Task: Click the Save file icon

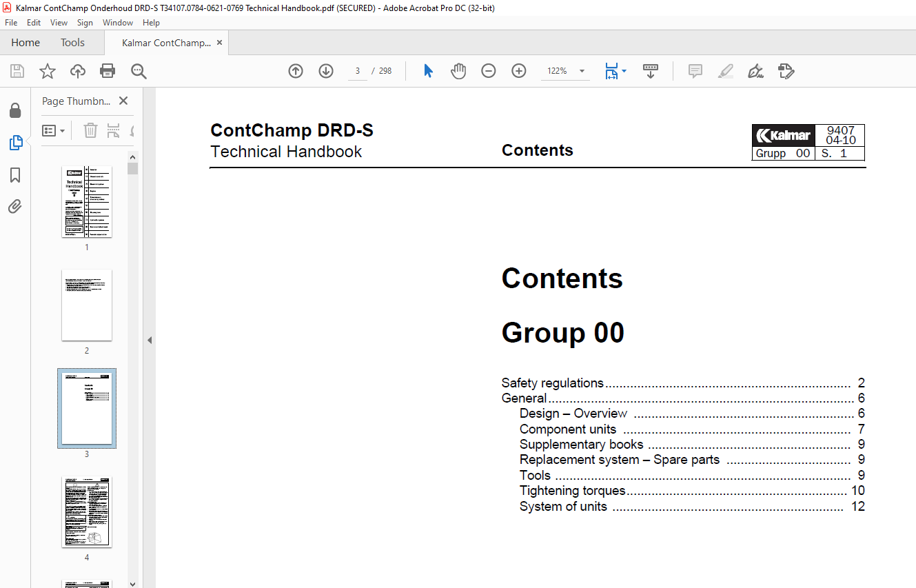Action: (x=17, y=71)
